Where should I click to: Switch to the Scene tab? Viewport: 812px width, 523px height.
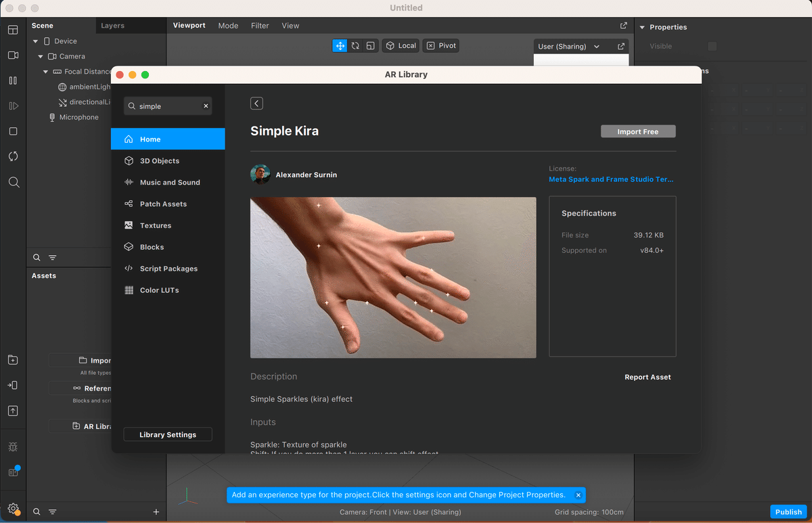pos(42,26)
